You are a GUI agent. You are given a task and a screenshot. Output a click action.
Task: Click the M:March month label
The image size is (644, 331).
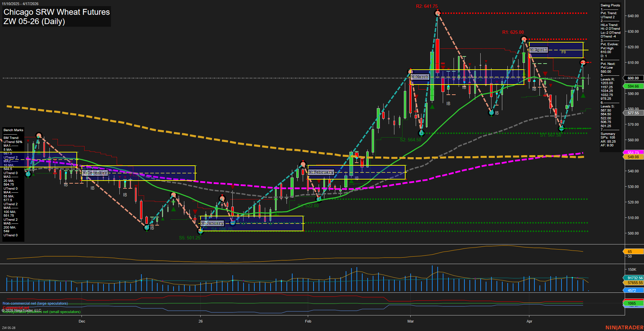419,77
